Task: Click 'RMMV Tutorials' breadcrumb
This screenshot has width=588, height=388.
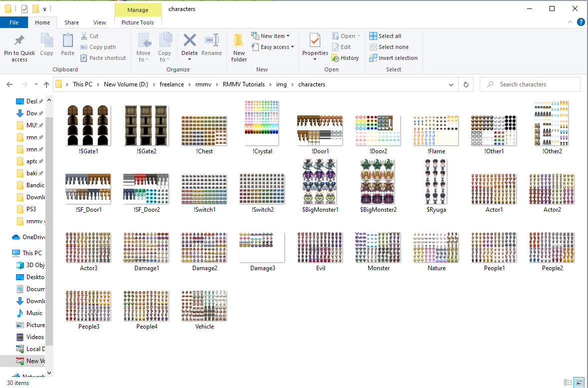Action: [244, 84]
